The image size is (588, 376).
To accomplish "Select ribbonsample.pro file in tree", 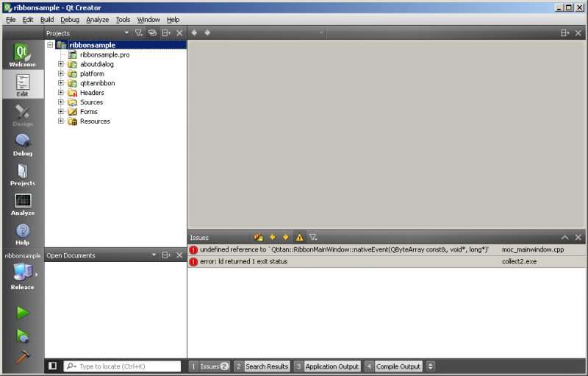I will 104,54.
